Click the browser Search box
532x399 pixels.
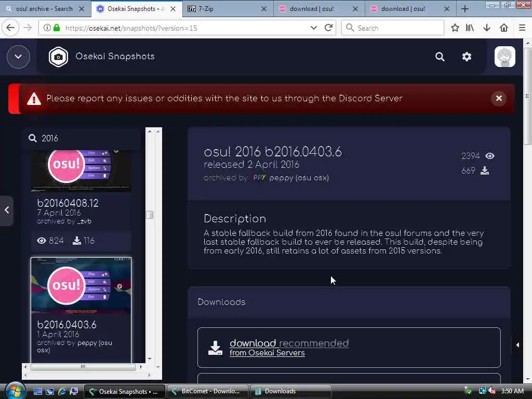tap(393, 28)
